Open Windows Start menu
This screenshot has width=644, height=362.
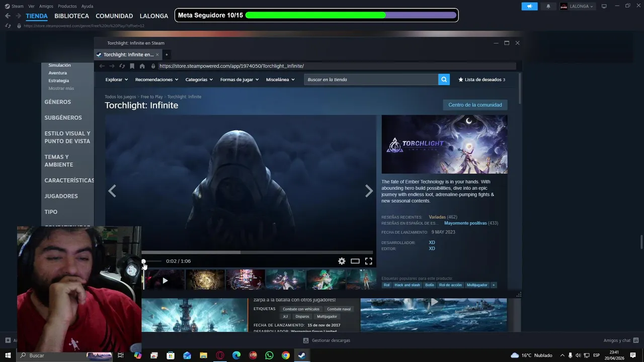[8, 355]
